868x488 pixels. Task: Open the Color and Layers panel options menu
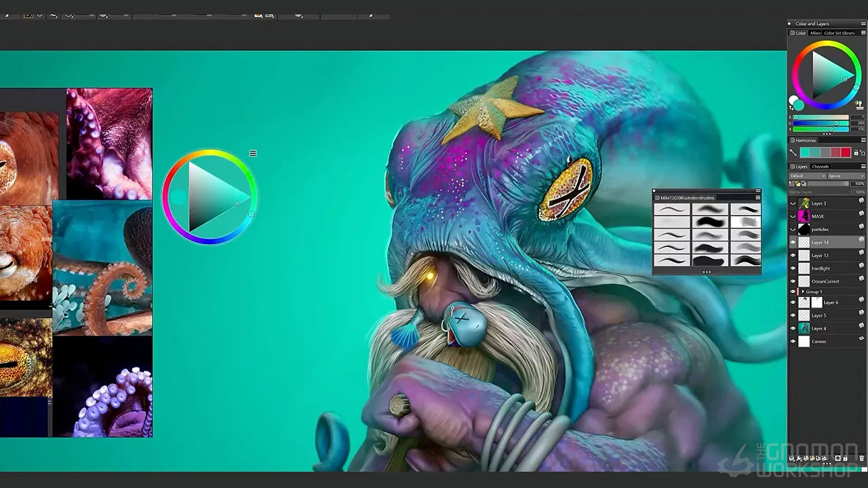point(863,24)
